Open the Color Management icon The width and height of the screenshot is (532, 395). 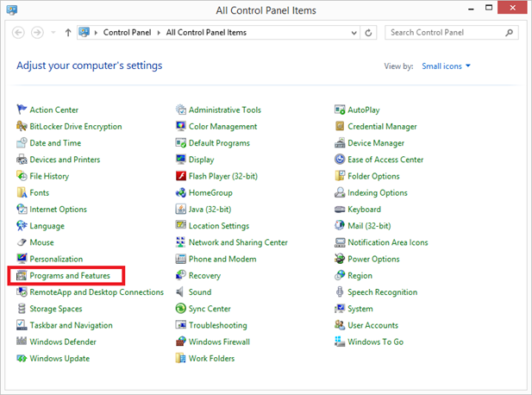click(180, 126)
